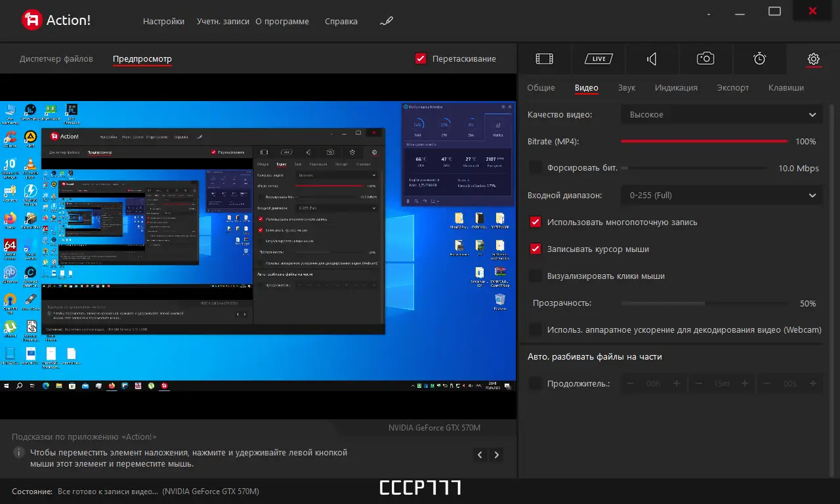This screenshot has width=840, height=504.
Task: Enable Визуализировать клики мыши
Action: pyautogui.click(x=535, y=276)
